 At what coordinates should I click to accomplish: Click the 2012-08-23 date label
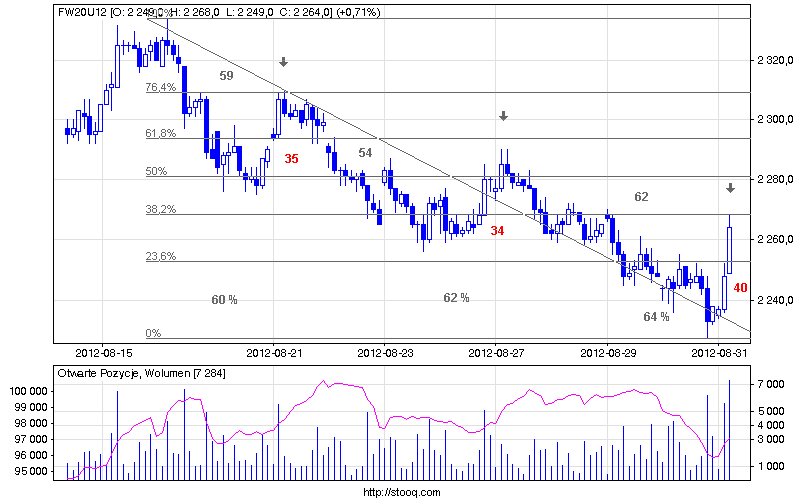(x=385, y=353)
